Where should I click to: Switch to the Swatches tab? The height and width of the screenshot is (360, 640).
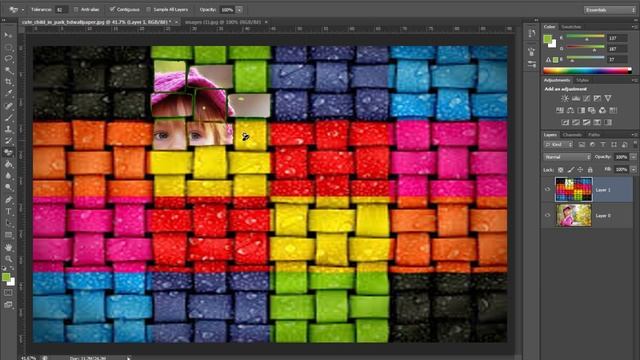coord(571,27)
